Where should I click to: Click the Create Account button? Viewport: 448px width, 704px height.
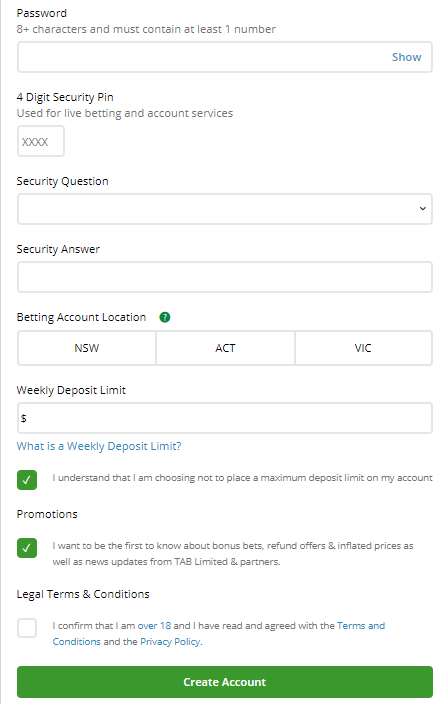pos(225,682)
